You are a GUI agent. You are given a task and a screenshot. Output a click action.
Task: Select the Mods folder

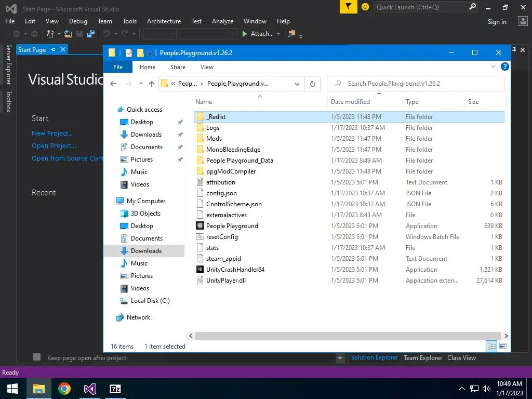click(214, 138)
